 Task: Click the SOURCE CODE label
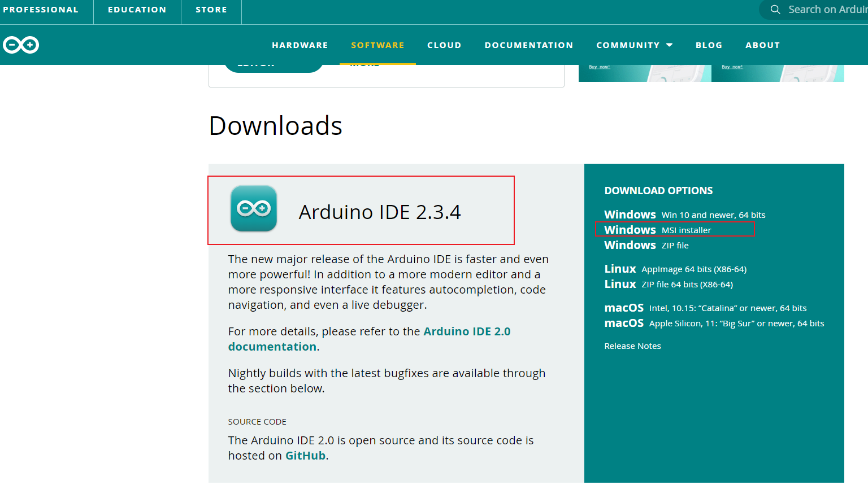(257, 422)
